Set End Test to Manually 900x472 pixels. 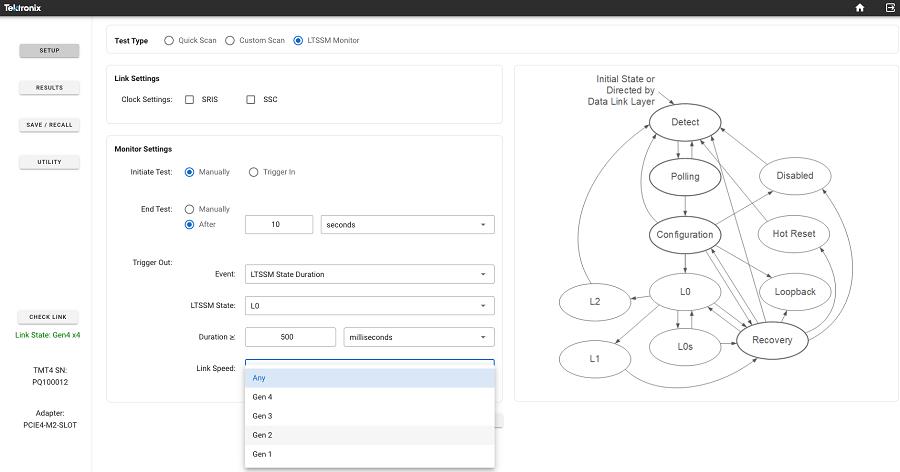tap(190, 209)
